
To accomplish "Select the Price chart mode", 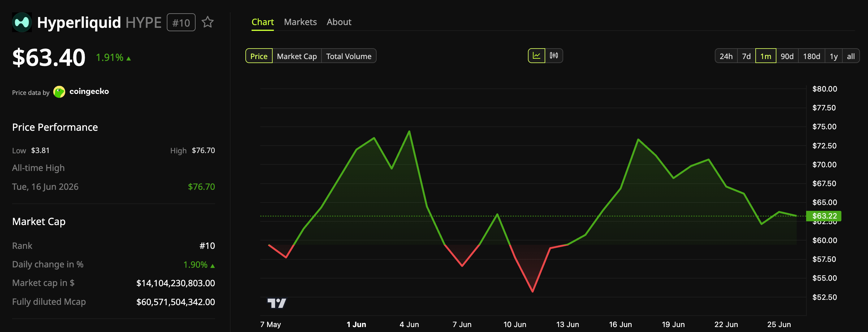I will (x=259, y=56).
